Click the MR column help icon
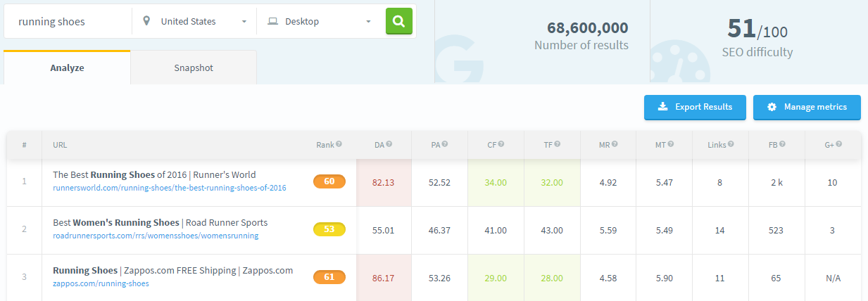Image resolution: width=868 pixels, height=301 pixels. (615, 144)
